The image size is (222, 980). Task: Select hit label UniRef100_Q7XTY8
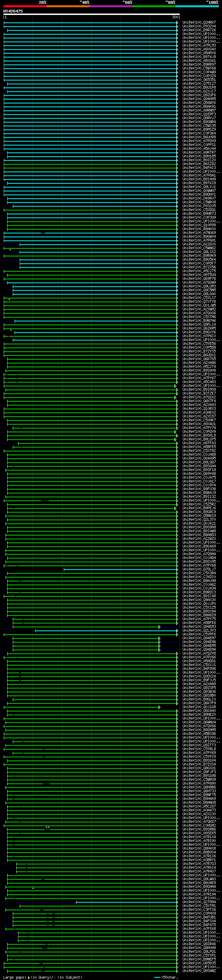click(x=199, y=302)
